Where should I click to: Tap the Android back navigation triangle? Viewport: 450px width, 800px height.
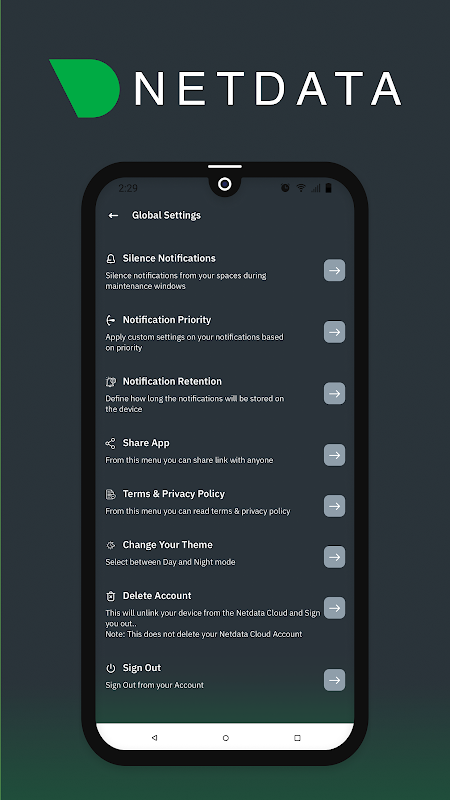point(155,738)
